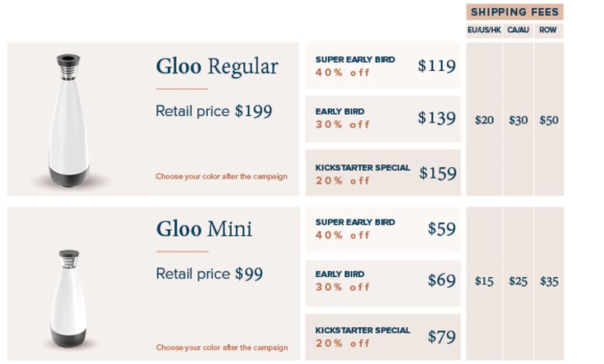Screen dimensions: 604x364
Task: Select Gloo Regular Super Early Bird $119
Action: click(x=383, y=66)
